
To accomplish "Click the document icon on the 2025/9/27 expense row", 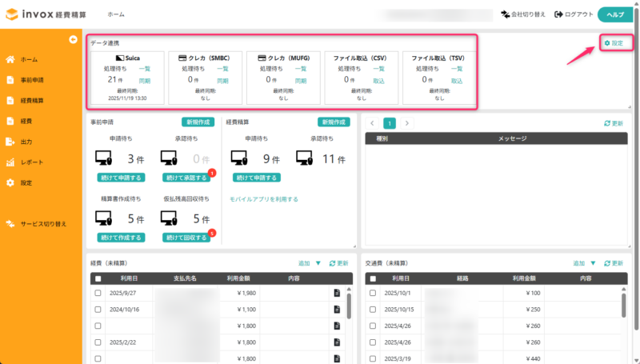I will 338,294.
